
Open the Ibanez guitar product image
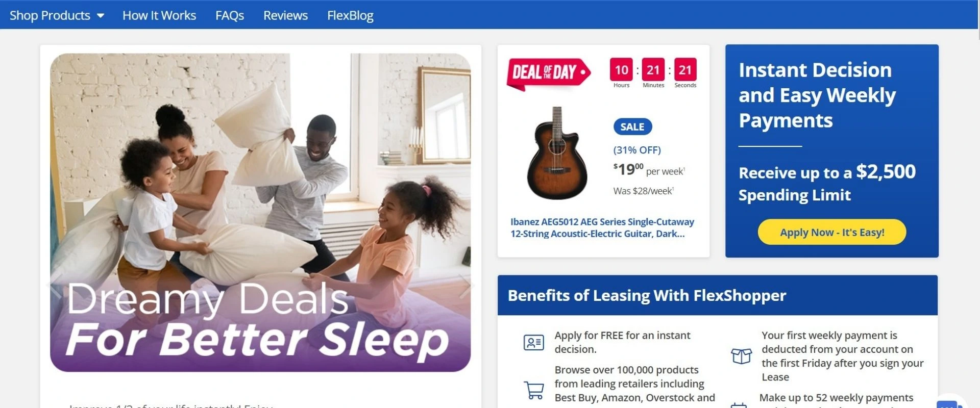pos(557,152)
